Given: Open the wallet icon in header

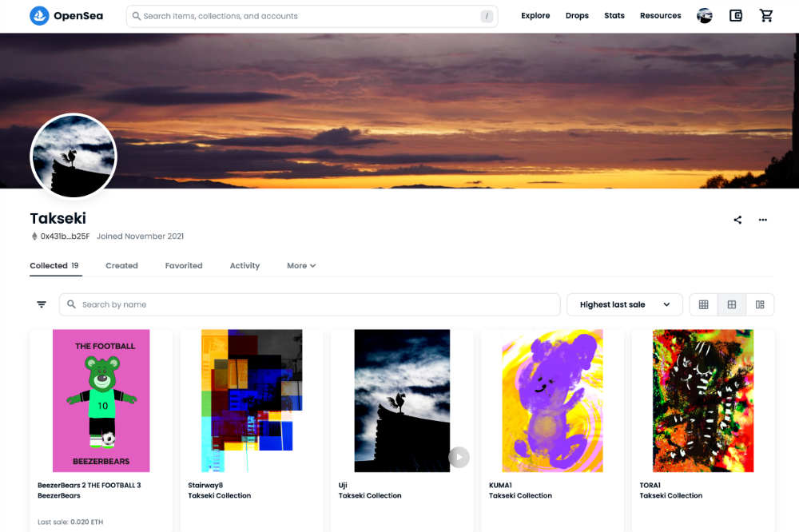Looking at the screenshot, I should point(735,16).
